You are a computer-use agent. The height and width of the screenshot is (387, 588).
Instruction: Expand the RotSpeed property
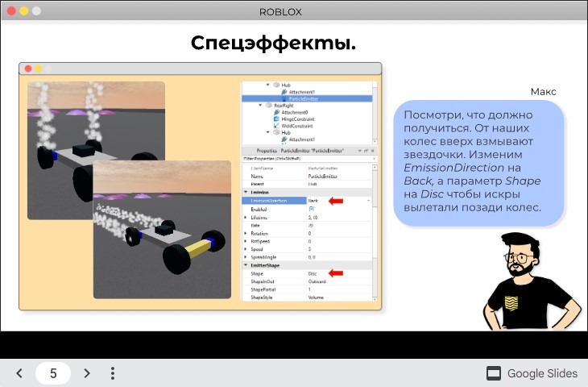click(x=246, y=241)
